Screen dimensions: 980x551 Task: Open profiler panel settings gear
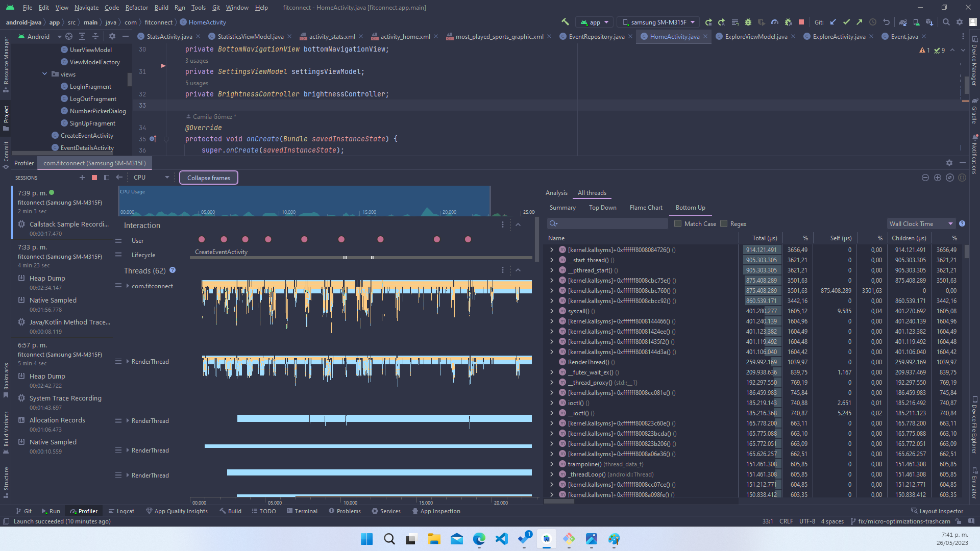pos(949,163)
